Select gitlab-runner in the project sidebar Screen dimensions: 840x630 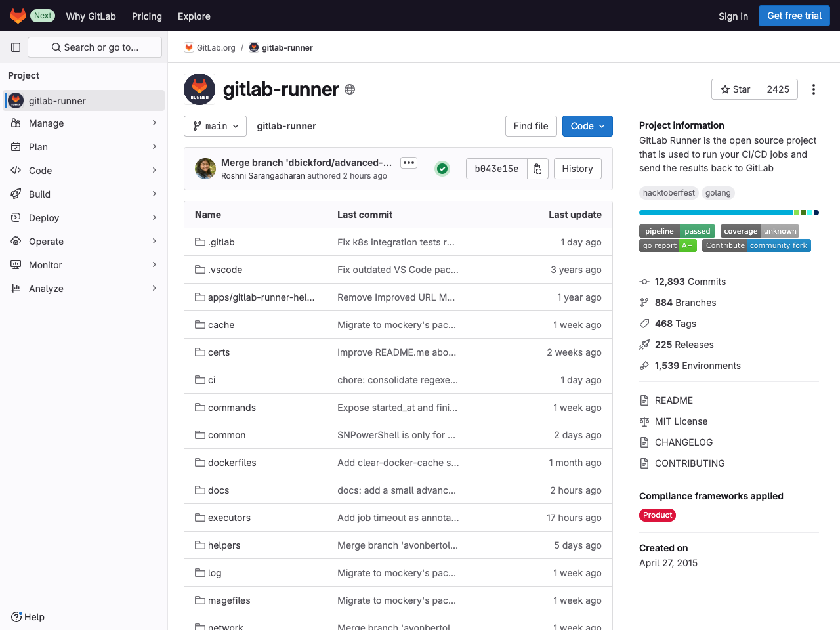(x=84, y=101)
